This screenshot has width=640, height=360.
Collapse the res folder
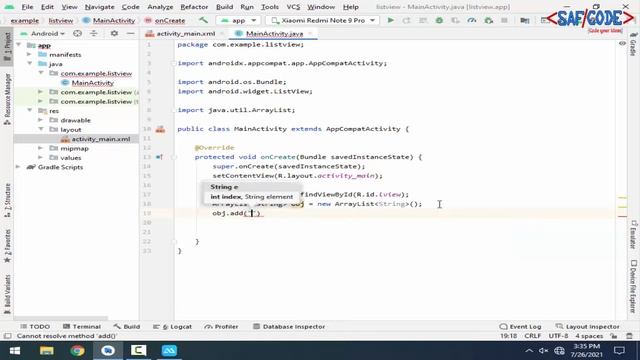[29, 111]
